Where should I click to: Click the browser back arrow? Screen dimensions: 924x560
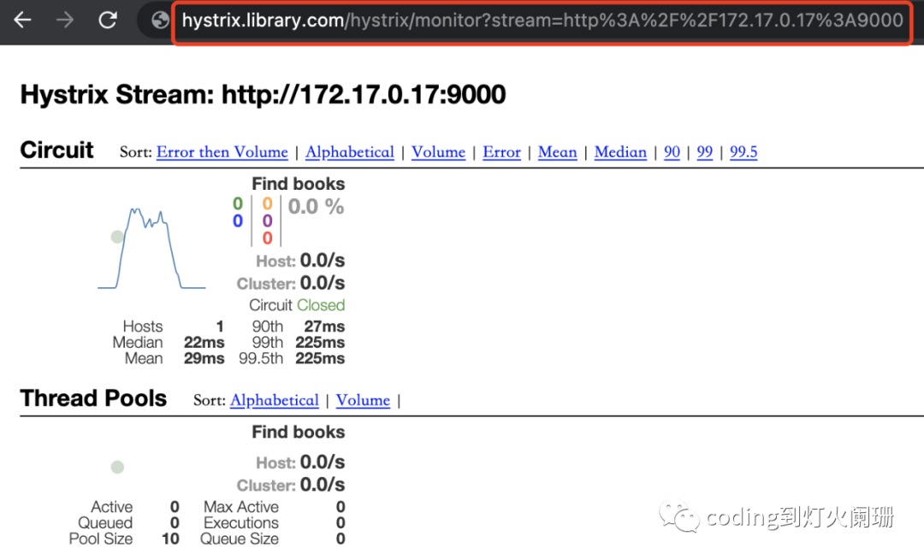(x=22, y=20)
